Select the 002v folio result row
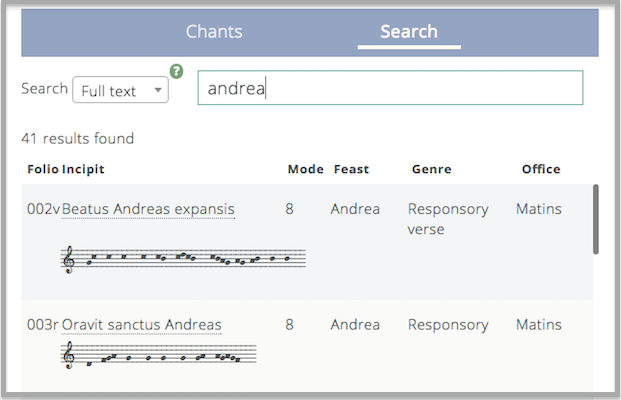Viewport: 621px width, 400px height. click(x=307, y=242)
